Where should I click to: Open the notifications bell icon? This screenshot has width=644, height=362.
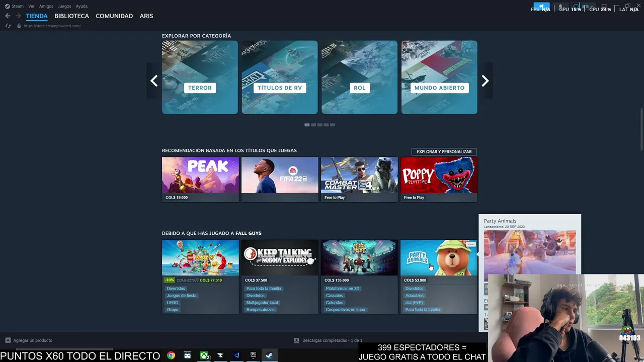[560, 7]
